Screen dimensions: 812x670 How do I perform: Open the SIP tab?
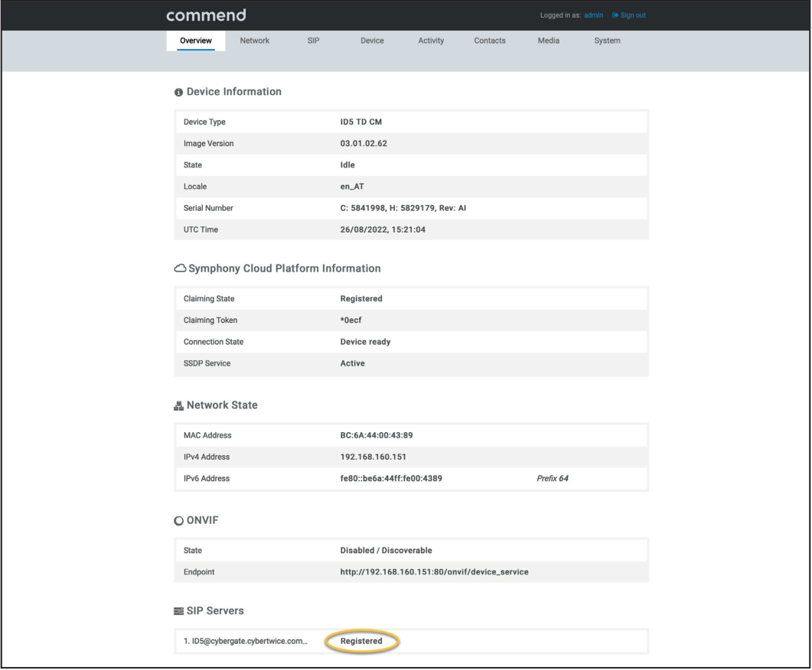(313, 41)
